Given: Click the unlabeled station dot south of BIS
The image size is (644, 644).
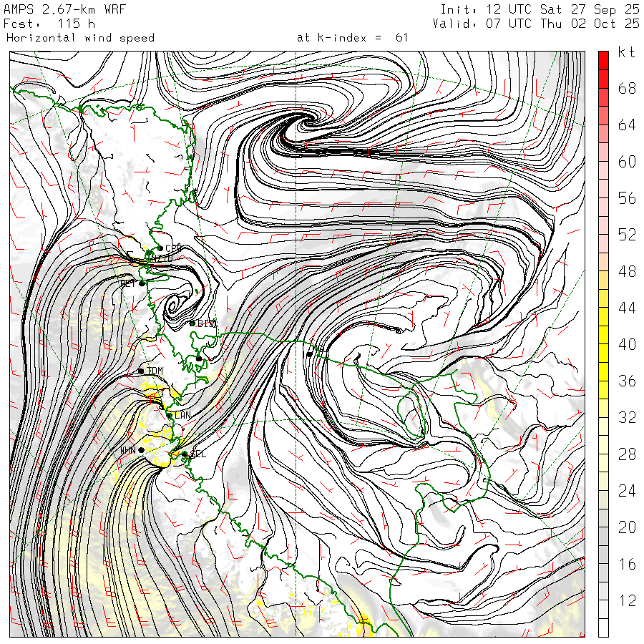Looking at the screenshot, I should coord(199,359).
